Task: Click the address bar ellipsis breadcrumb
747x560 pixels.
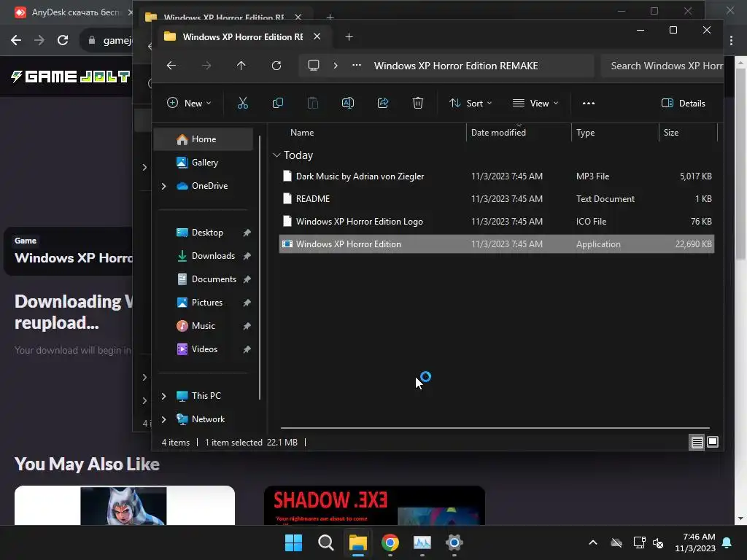Action: coord(356,65)
